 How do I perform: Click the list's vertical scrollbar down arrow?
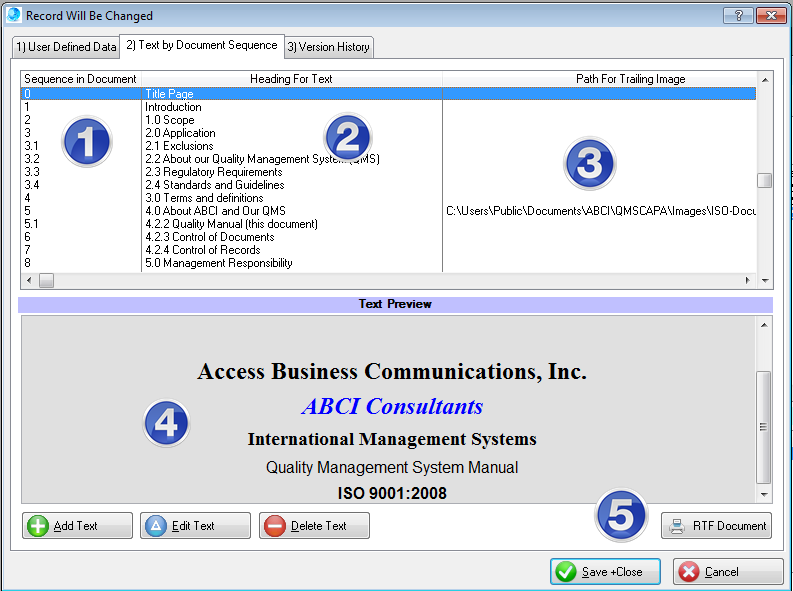pyautogui.click(x=765, y=280)
